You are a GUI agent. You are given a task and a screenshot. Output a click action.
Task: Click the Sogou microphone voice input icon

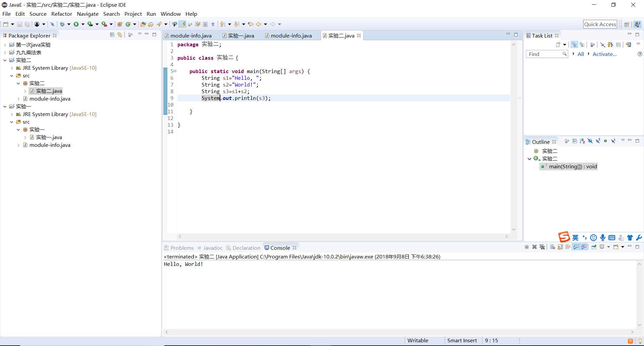click(603, 238)
